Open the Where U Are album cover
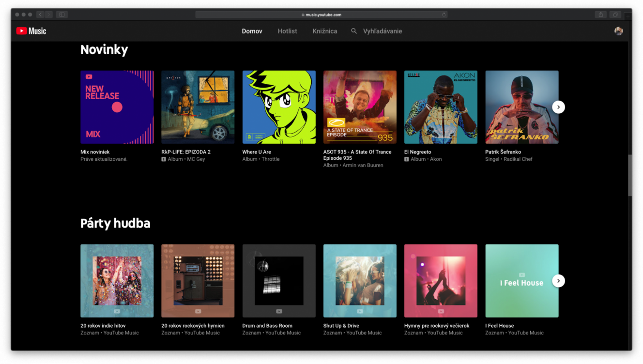Screen dimensions: 643x364 [279, 107]
